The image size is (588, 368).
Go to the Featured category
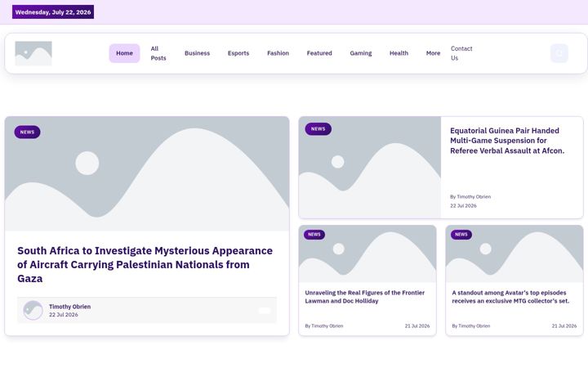(x=319, y=53)
